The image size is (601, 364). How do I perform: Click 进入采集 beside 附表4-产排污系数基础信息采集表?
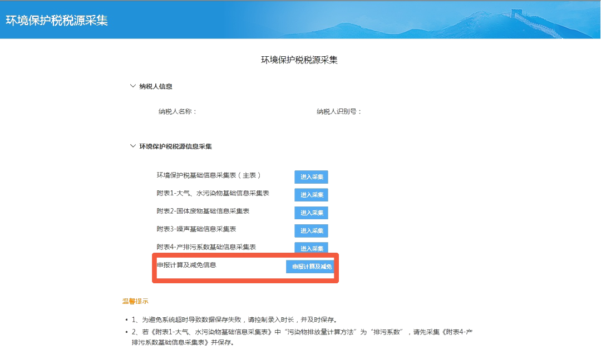pos(311,248)
